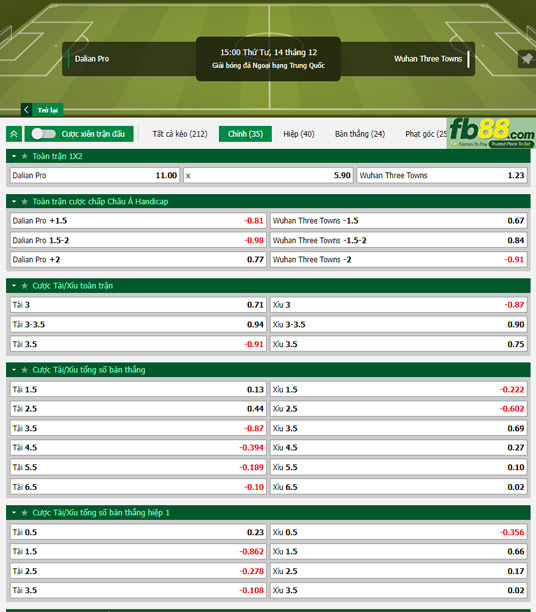Click the Giải bóng đá Ngoại hạng Trung Quốc label
The height and width of the screenshot is (612, 536).
point(269,66)
